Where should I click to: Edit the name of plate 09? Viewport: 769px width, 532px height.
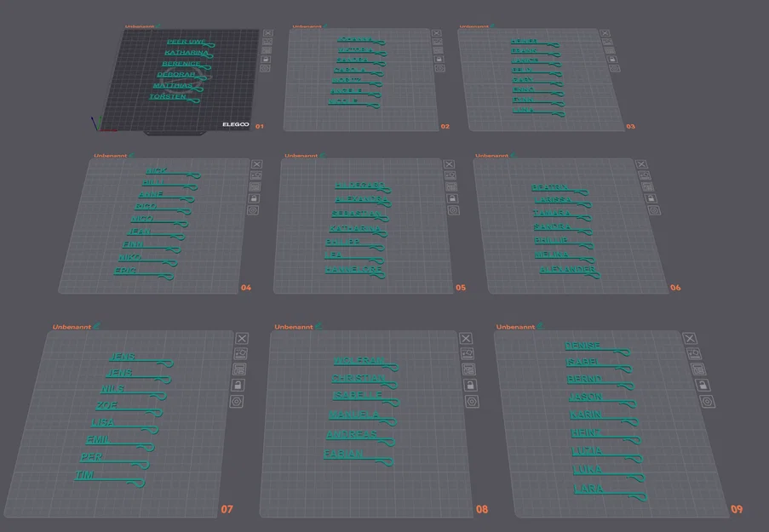(541, 325)
